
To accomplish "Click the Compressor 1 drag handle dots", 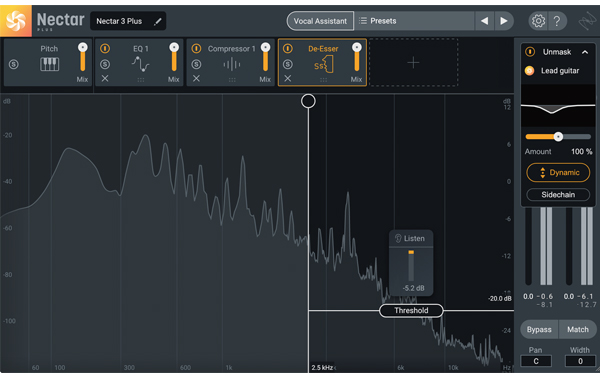I will (232, 80).
